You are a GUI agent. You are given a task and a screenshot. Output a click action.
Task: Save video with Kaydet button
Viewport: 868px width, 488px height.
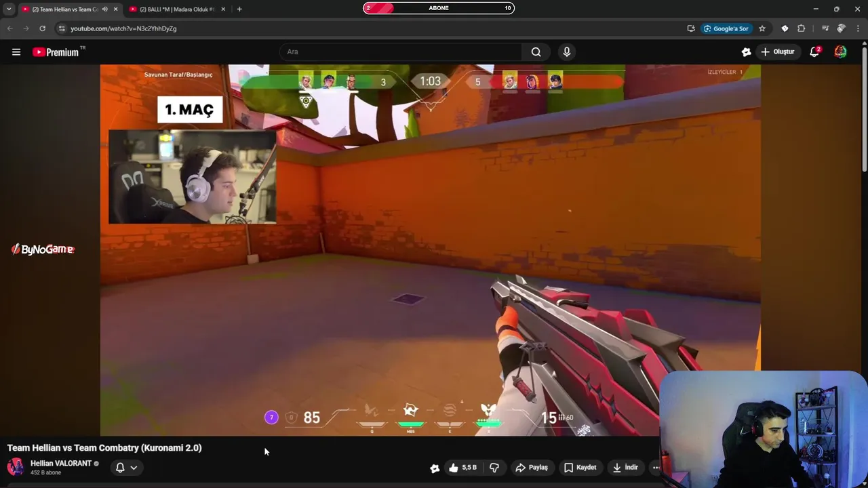click(x=580, y=468)
